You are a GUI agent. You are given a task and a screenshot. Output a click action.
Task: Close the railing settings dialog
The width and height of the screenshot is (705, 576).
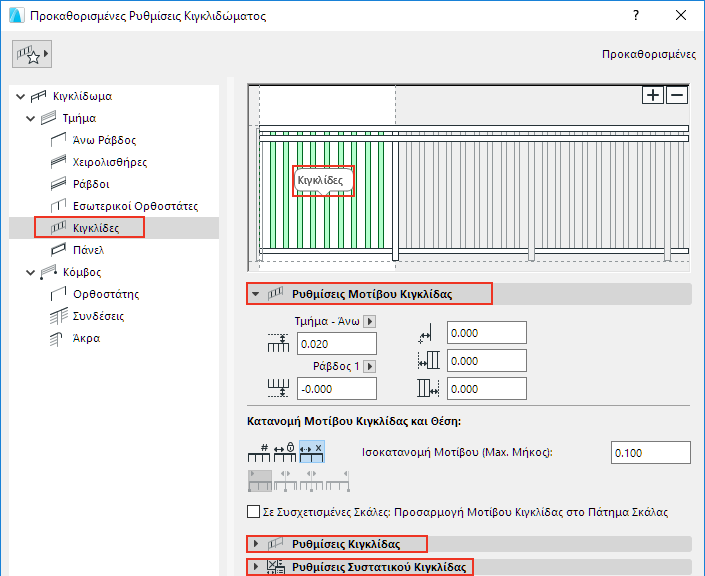click(x=681, y=15)
